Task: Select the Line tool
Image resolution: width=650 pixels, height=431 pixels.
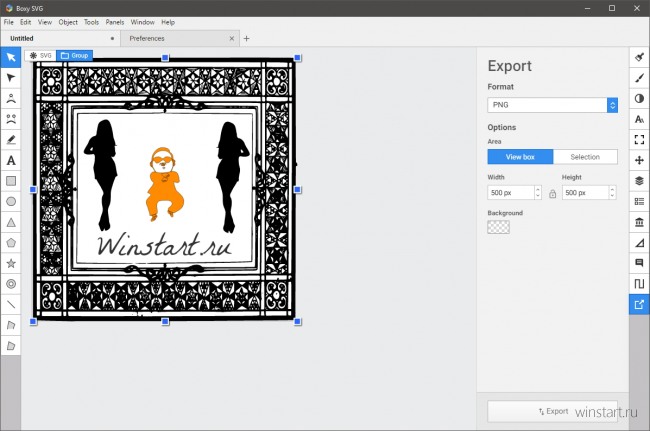Action: coord(11,305)
